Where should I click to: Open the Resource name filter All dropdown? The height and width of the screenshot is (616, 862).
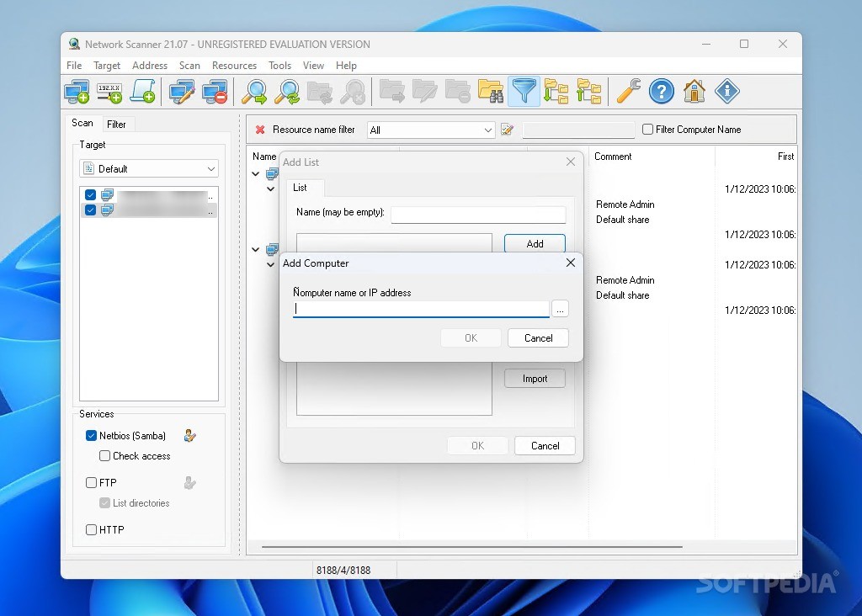click(x=431, y=130)
